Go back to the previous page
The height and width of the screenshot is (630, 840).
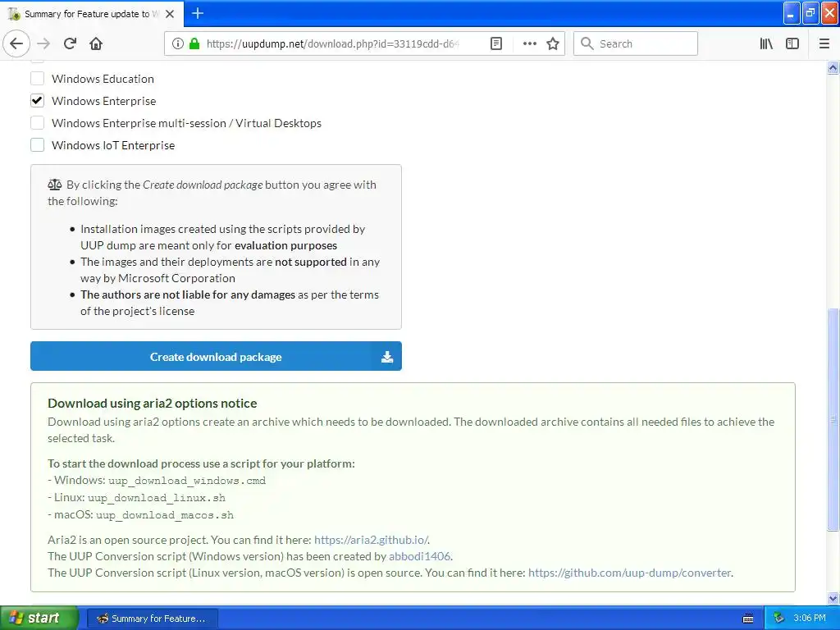[16, 43]
